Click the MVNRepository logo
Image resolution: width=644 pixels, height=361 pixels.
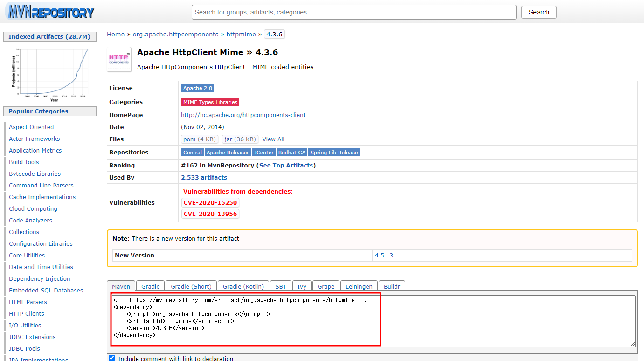[x=49, y=12]
